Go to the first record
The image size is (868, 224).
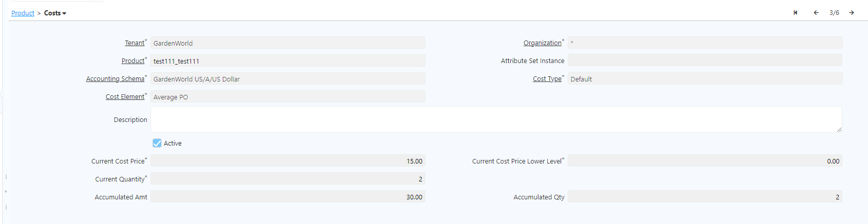[795, 13]
